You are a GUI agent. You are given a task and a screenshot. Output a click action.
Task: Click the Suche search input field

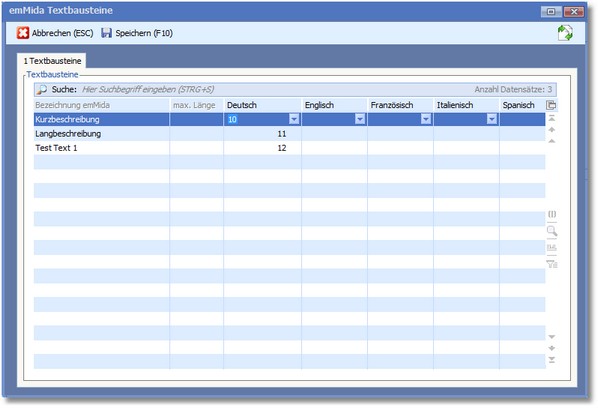(x=276, y=90)
